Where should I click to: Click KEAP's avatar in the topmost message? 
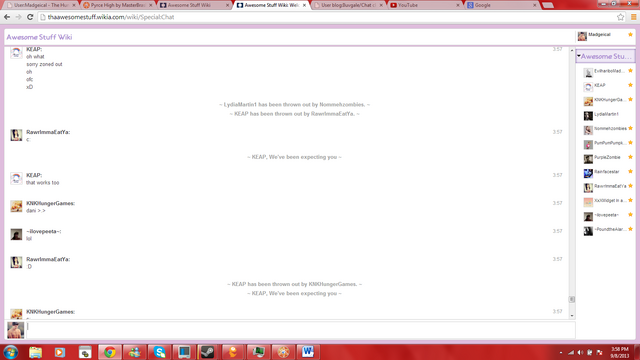tap(16, 52)
